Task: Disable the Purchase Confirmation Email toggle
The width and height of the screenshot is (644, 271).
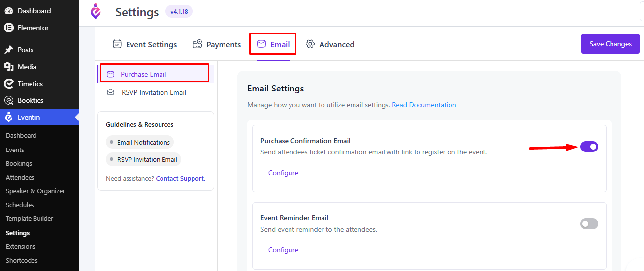Action: point(589,147)
